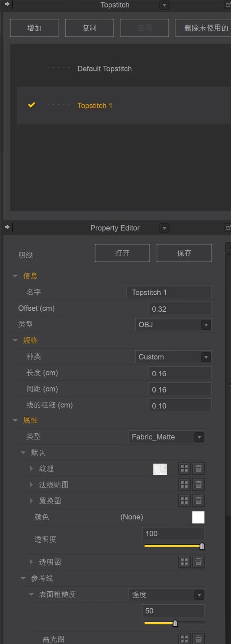Collapse the 信息 section
231x644 pixels.
coord(15,276)
